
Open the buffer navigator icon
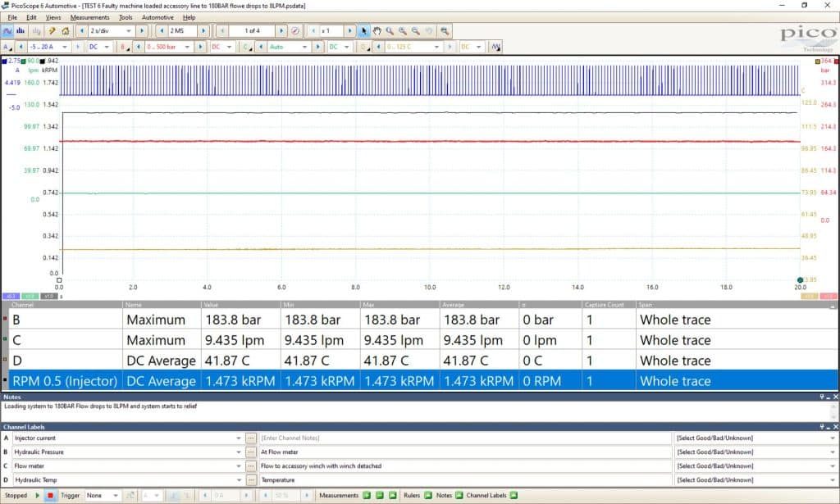[x=295, y=31]
